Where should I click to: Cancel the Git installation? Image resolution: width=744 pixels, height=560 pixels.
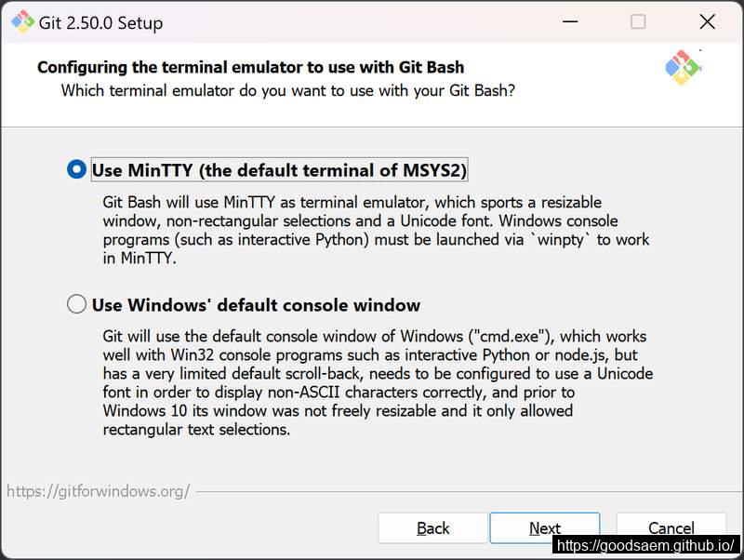(671, 527)
